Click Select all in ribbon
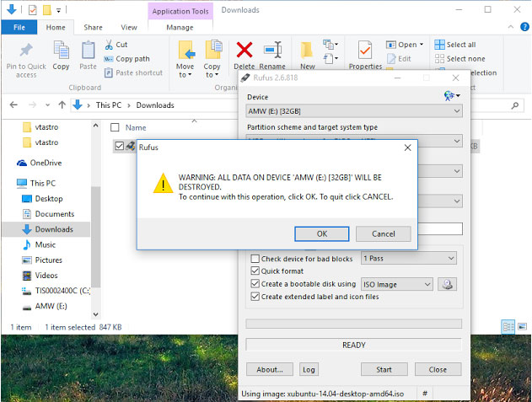The image size is (532, 402). coord(455,45)
